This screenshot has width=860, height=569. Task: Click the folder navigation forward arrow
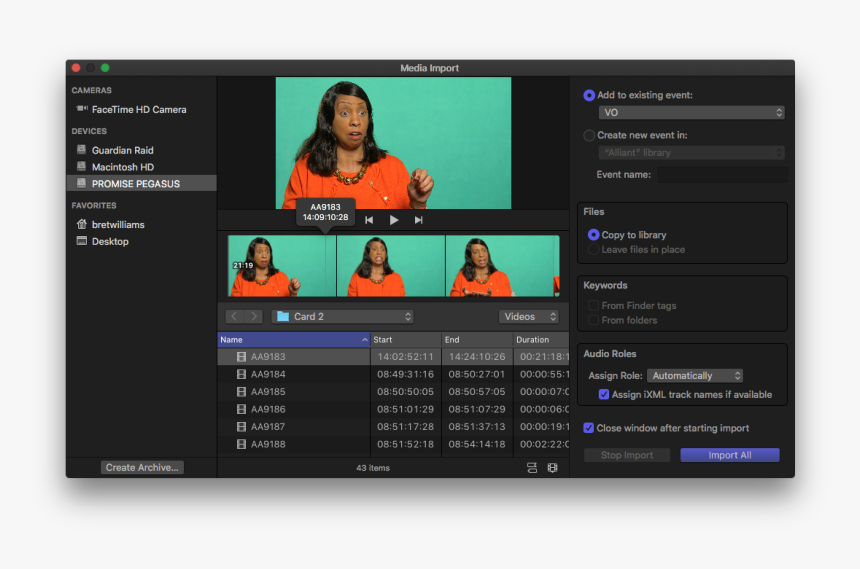[254, 317]
